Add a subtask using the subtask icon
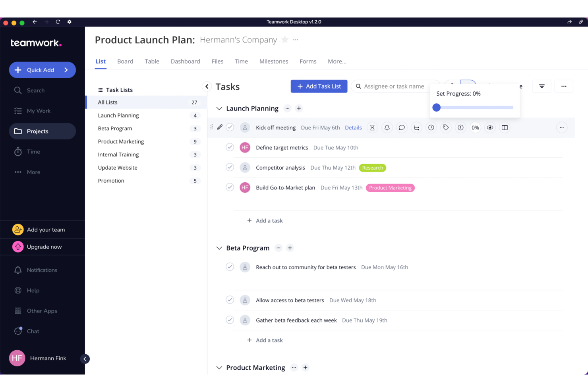 coord(416,127)
